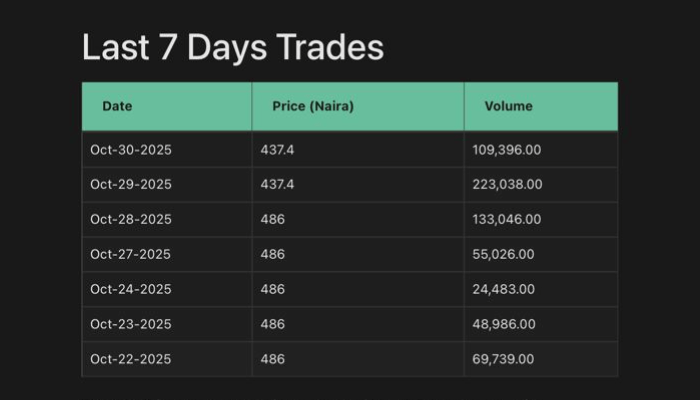Select the Oct-30-2025 date cell
700x400 pixels.
(x=131, y=150)
